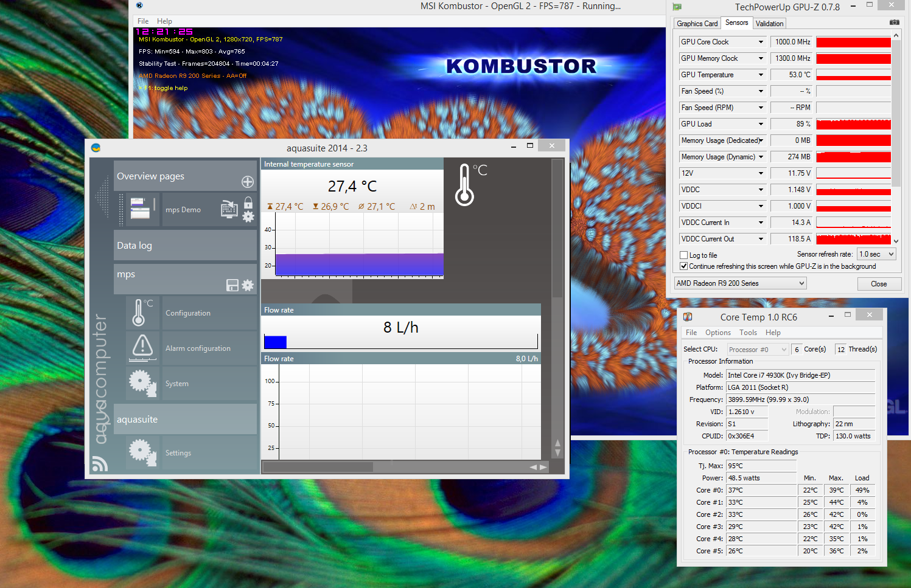The image size is (911, 588).
Task: Open Alarm configuration in aquasuite
Action: click(x=209, y=348)
